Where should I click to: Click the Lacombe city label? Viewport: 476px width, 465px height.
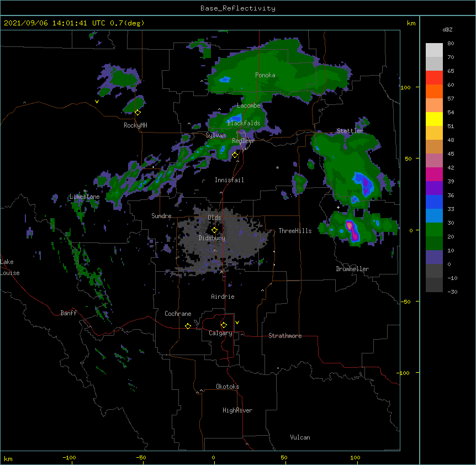tap(248, 105)
